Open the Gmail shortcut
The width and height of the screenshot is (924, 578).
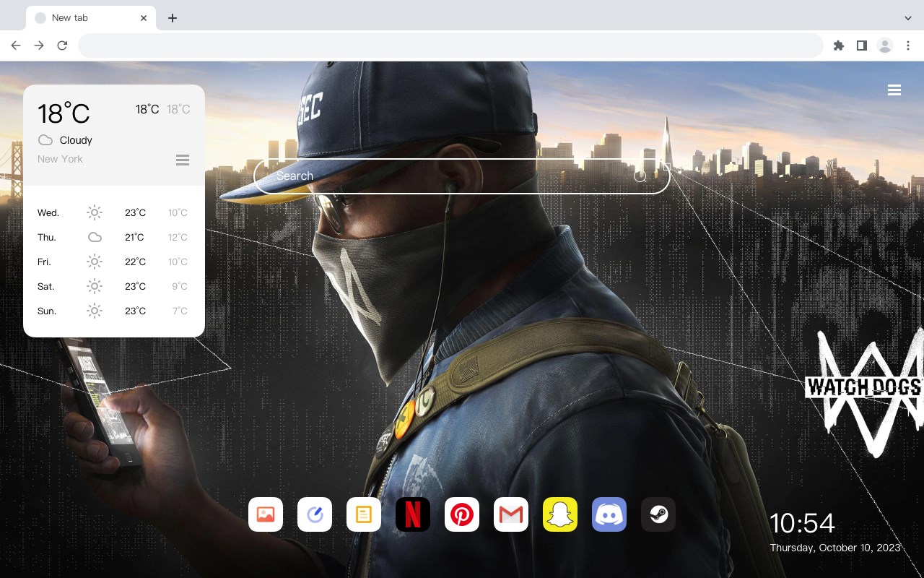[511, 514]
